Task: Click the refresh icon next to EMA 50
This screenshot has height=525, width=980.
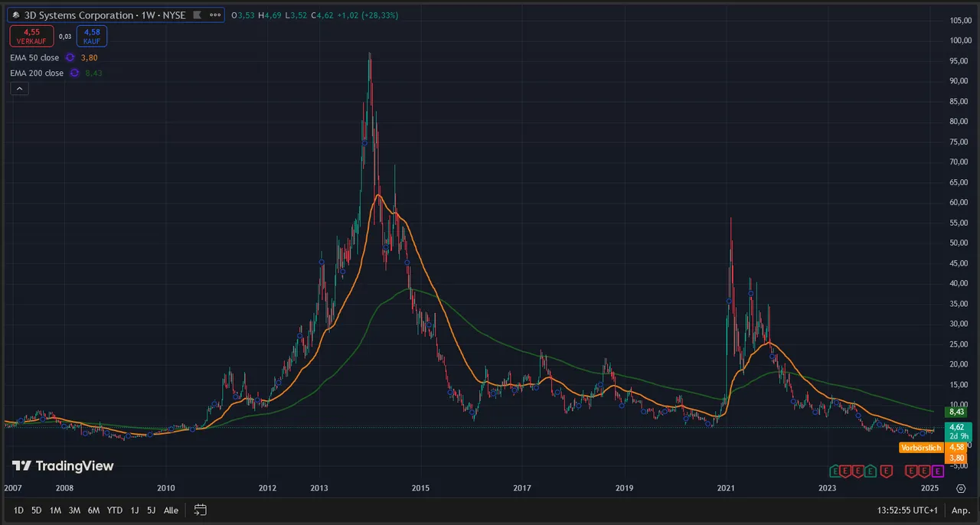Action: pyautogui.click(x=70, y=57)
